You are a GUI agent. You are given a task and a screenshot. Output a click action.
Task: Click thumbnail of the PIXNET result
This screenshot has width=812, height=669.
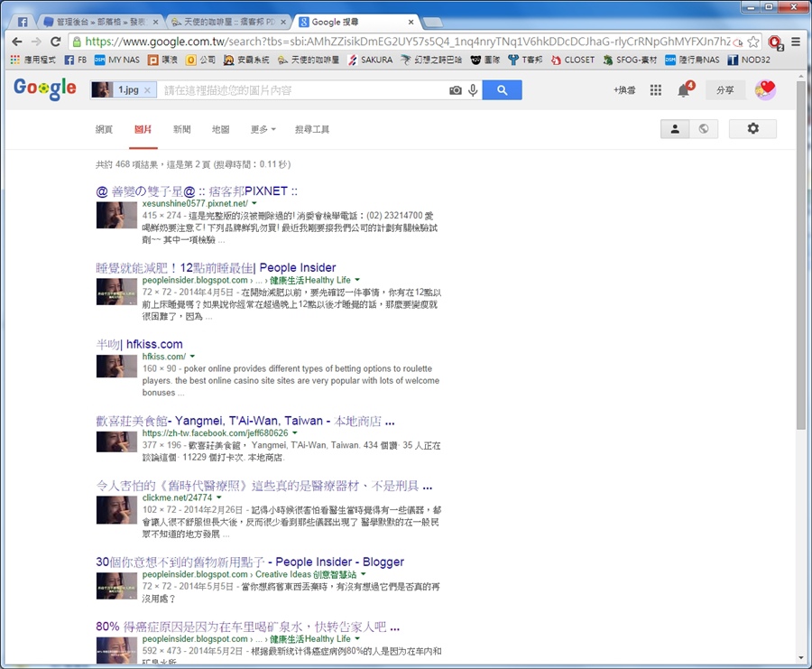(116, 215)
